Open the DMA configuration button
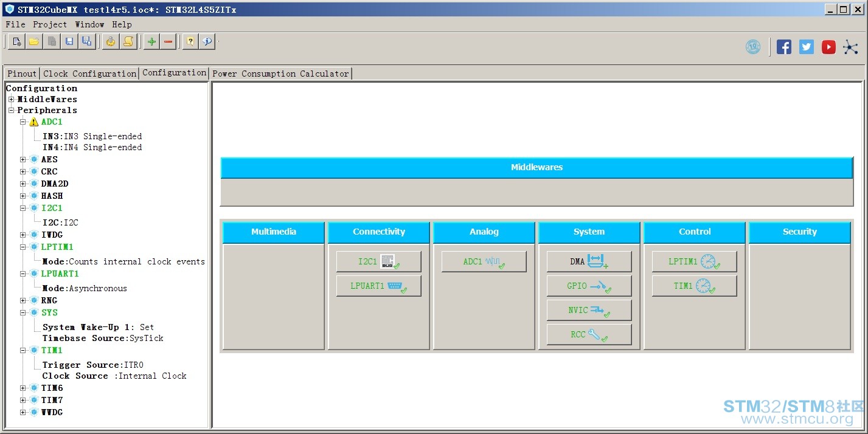The width and height of the screenshot is (868, 434). coord(589,261)
